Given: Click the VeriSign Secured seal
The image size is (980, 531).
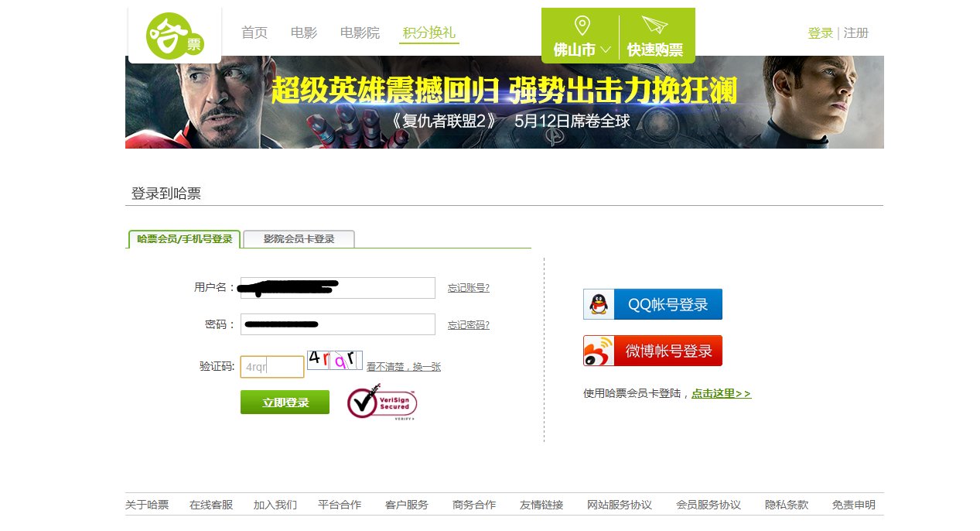Looking at the screenshot, I should click(x=381, y=403).
